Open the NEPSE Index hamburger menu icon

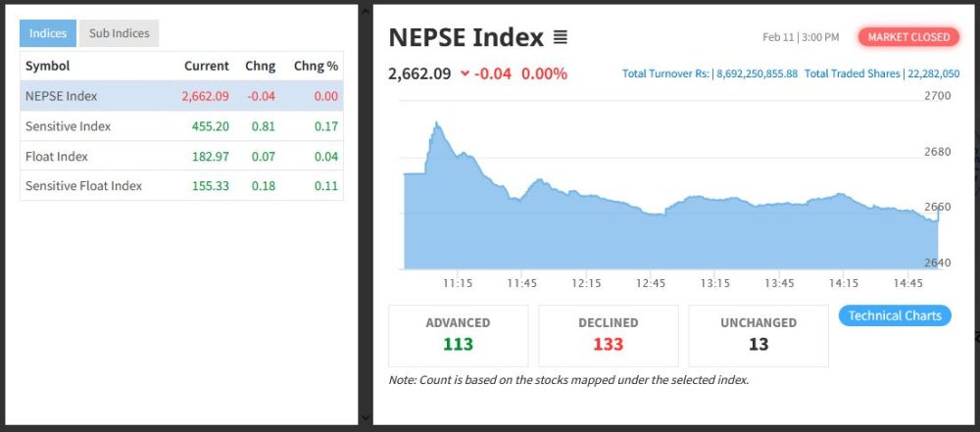561,38
